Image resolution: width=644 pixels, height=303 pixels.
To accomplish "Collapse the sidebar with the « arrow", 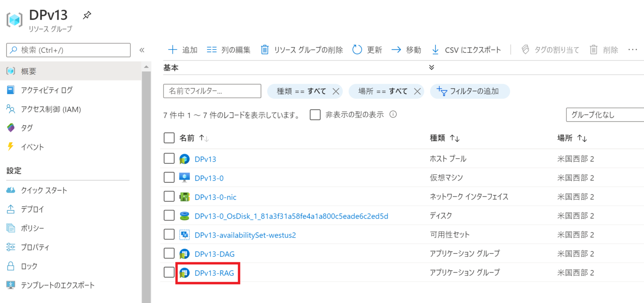I will pos(142,50).
